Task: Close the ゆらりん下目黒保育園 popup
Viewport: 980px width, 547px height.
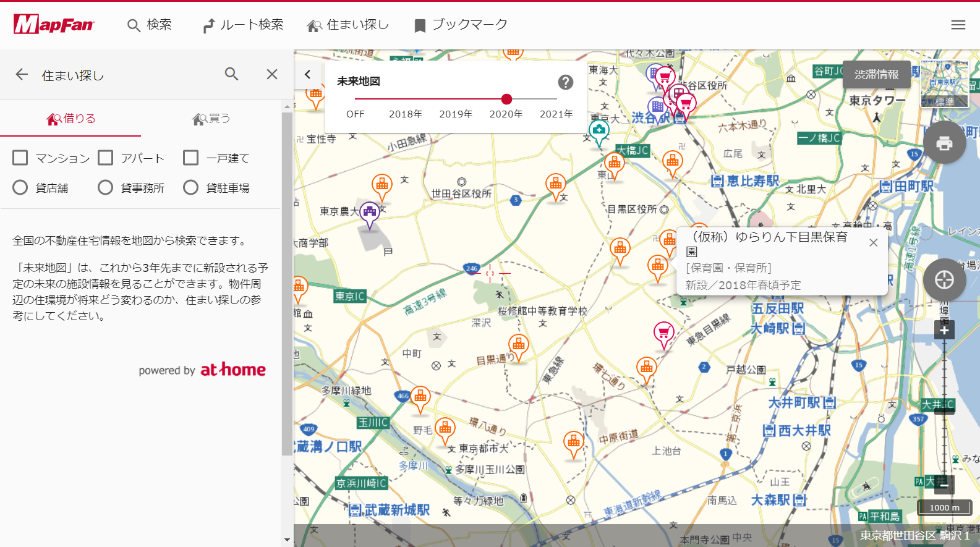Action: pyautogui.click(x=873, y=243)
